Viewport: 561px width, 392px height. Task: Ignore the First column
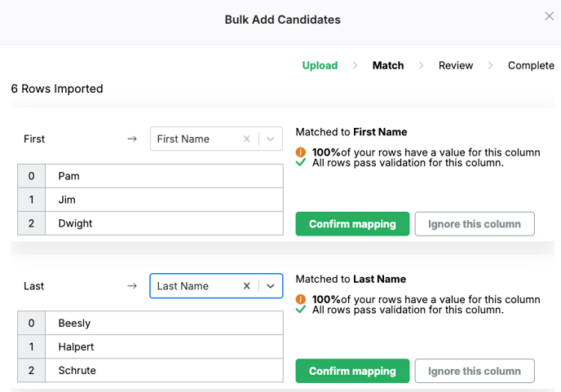[475, 224]
